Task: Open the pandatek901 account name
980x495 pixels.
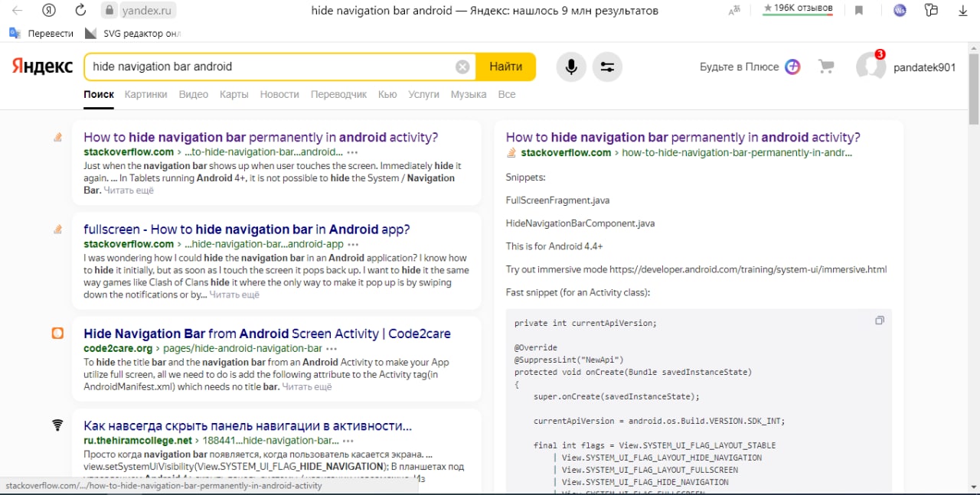Action: (x=925, y=67)
